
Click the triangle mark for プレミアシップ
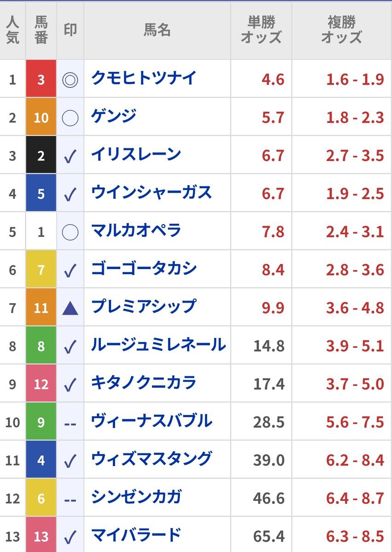70,308
